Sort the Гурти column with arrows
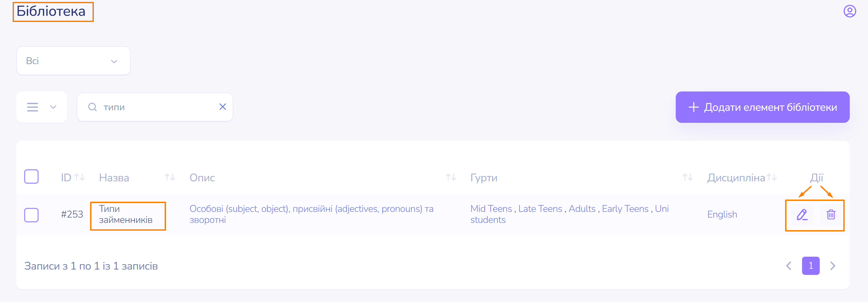The height and width of the screenshot is (302, 868). coord(687,177)
